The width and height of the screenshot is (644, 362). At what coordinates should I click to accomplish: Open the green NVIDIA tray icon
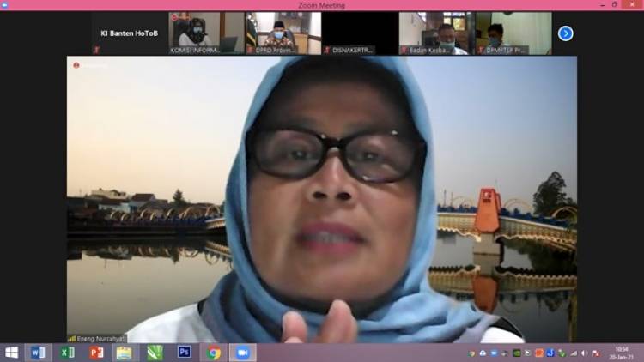pos(517,353)
